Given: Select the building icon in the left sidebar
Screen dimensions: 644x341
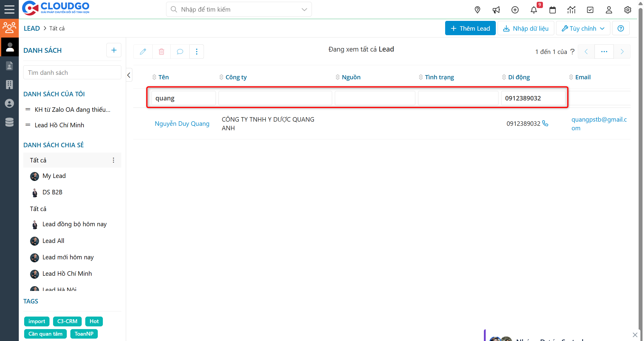Looking at the screenshot, I should pos(9,85).
